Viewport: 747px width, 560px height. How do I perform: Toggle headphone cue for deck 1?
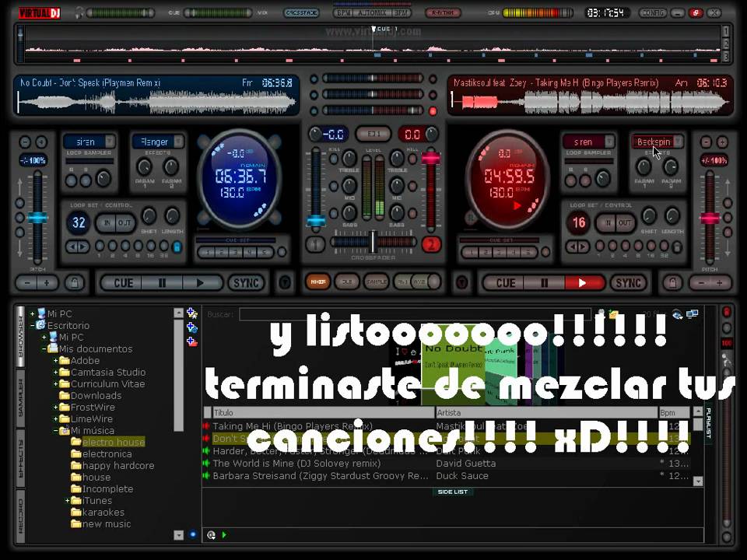tap(315, 244)
